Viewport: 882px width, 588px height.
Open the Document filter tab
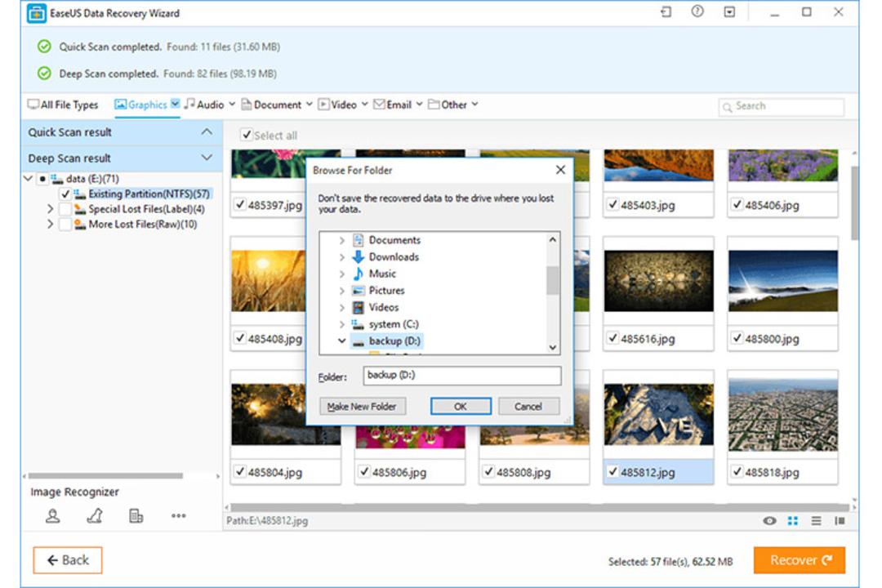(276, 105)
